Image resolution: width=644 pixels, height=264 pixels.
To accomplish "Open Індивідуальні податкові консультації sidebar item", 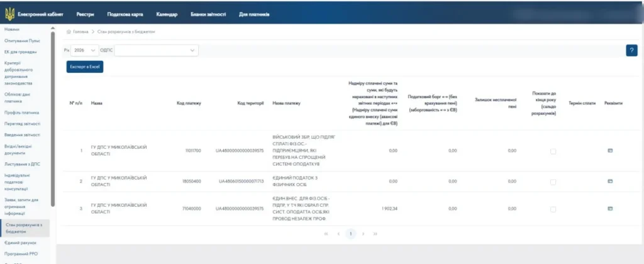I will 16,182.
